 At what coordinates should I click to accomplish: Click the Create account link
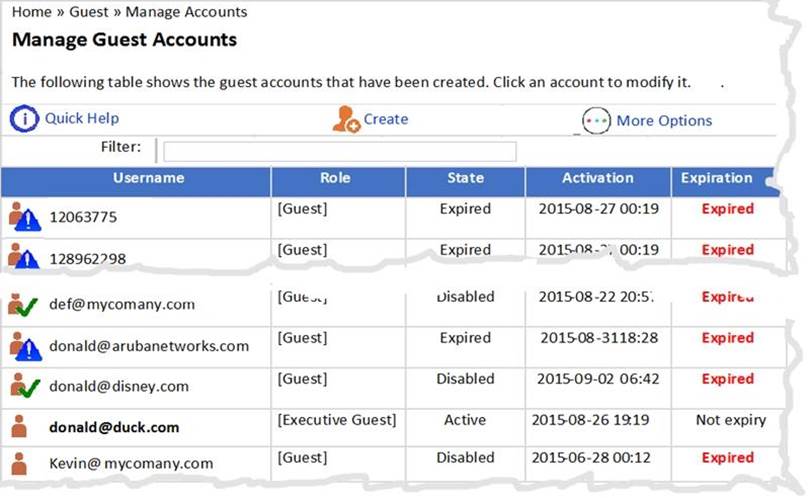[385, 119]
